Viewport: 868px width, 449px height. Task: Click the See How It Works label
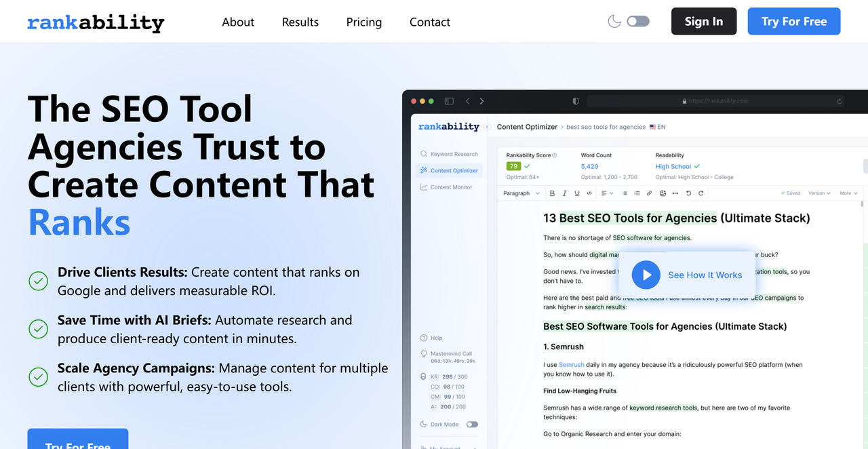[x=705, y=275]
